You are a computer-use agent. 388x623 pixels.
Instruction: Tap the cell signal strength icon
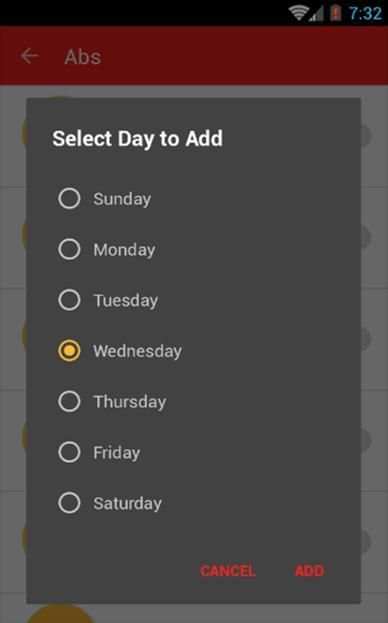[x=317, y=14]
